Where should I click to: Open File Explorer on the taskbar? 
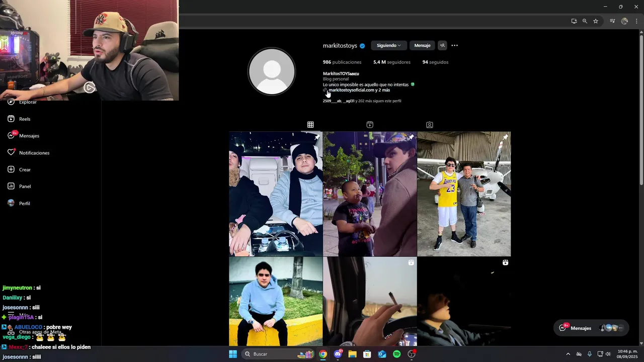coord(352,354)
